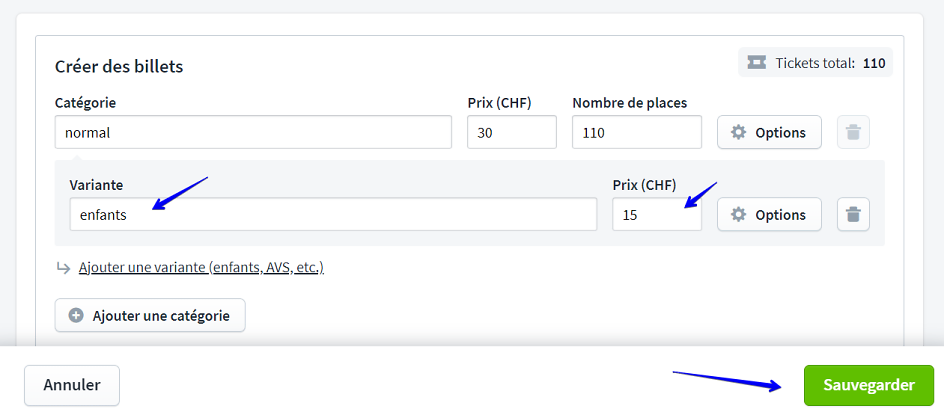Image resolution: width=944 pixels, height=412 pixels.
Task: Click the Prix (CHF) label above 30
Action: click(499, 103)
